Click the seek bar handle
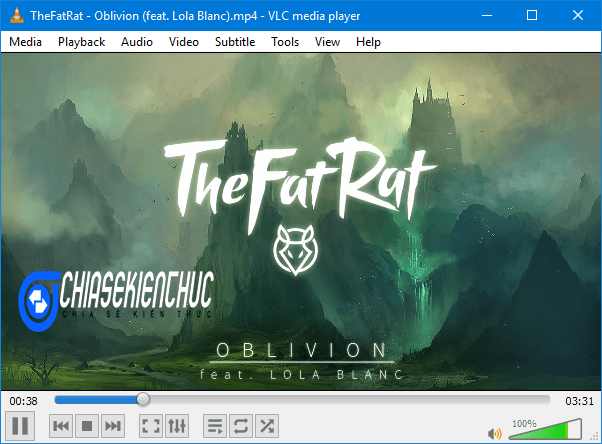Image resolution: width=602 pixels, height=444 pixels. tap(143, 400)
